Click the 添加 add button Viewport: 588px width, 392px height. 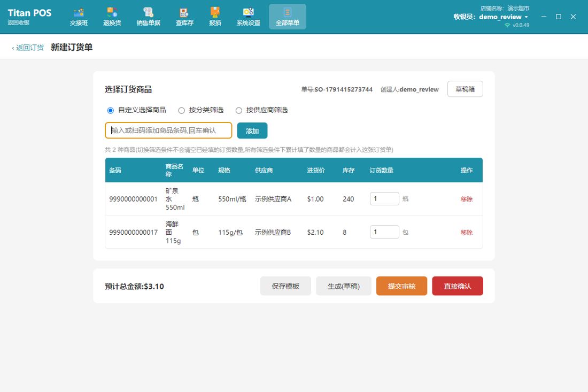tap(252, 130)
